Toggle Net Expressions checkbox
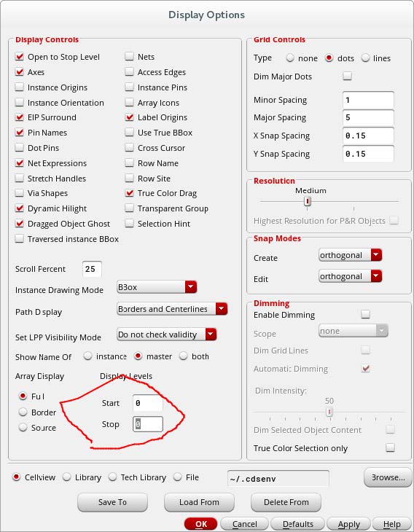The width and height of the screenshot is (414, 532). click(x=20, y=163)
